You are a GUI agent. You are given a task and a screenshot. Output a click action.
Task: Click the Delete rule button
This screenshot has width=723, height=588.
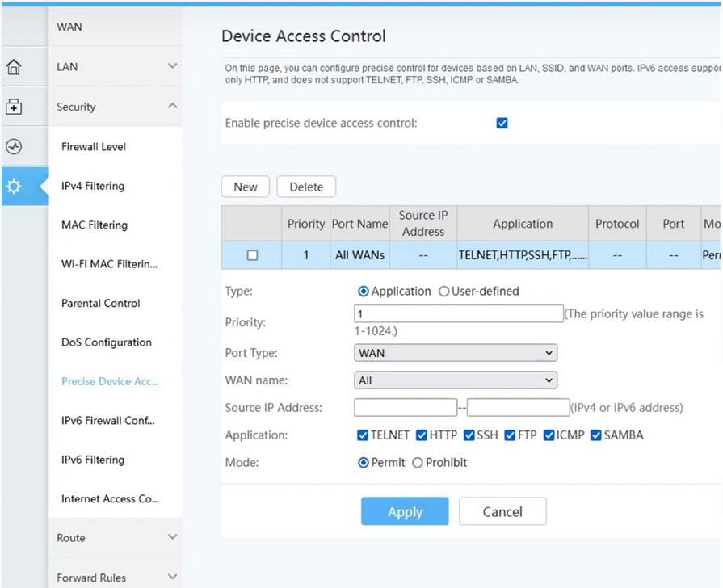tap(306, 187)
